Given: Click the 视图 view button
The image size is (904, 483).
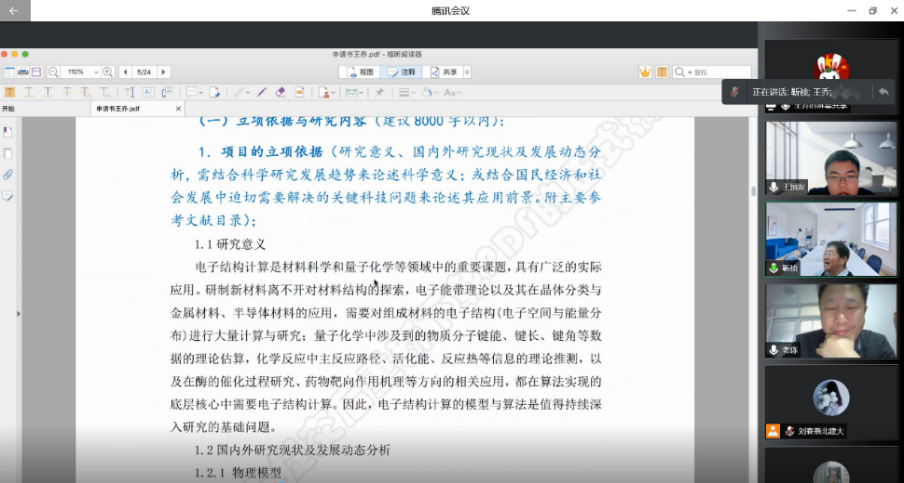Looking at the screenshot, I should click(x=361, y=72).
